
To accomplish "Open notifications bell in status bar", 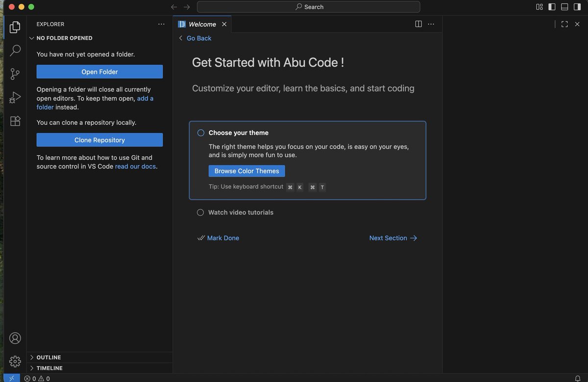I will 578,379.
